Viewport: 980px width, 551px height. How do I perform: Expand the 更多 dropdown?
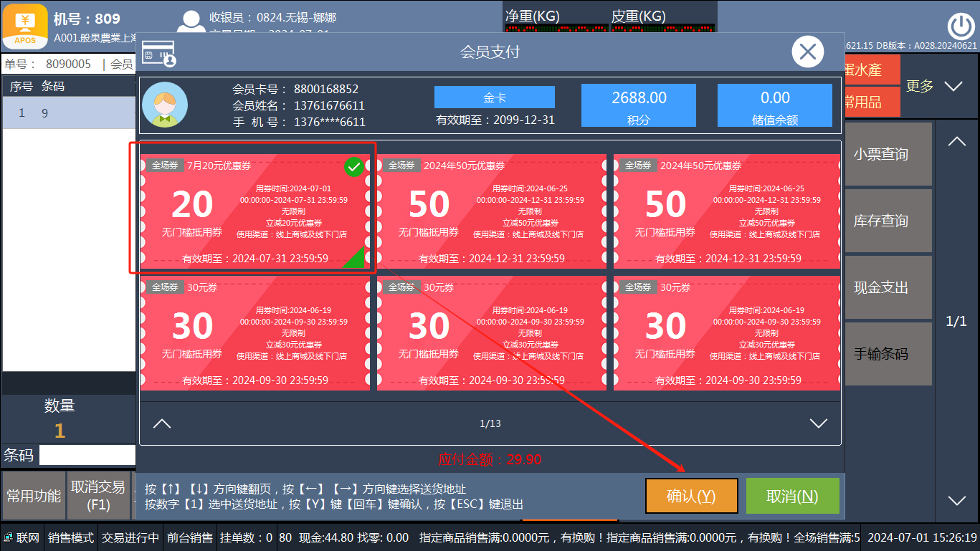pyautogui.click(x=934, y=86)
